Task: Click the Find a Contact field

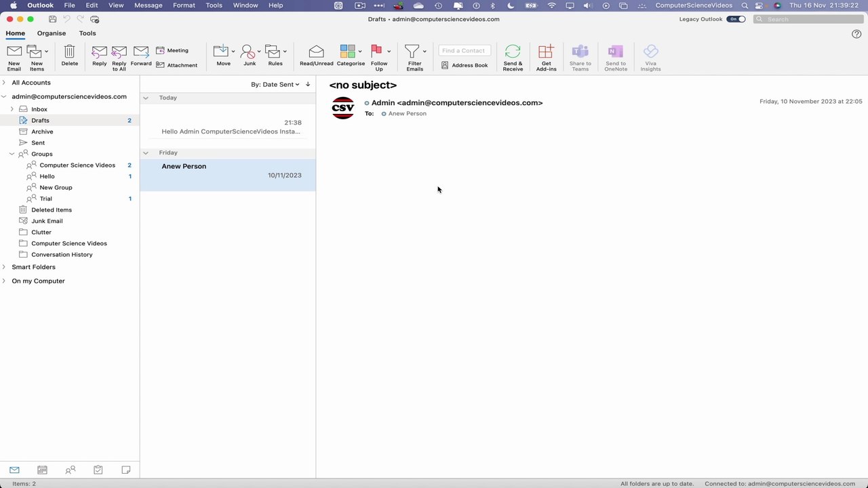Action: [x=465, y=51]
